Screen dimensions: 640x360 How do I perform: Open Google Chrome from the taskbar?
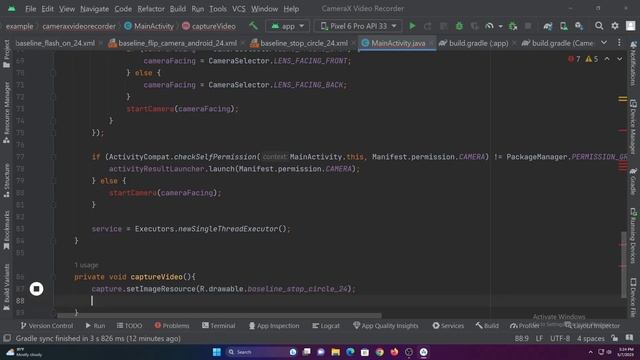(380, 352)
